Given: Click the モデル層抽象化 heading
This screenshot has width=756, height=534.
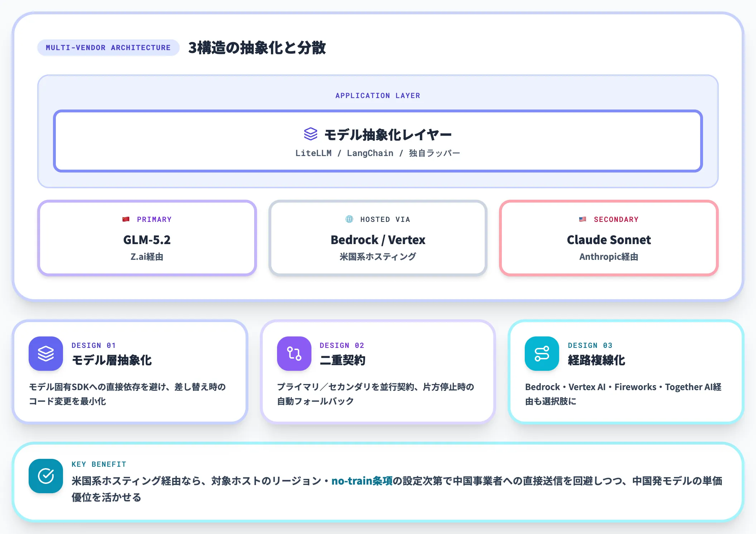Looking at the screenshot, I should click(112, 360).
